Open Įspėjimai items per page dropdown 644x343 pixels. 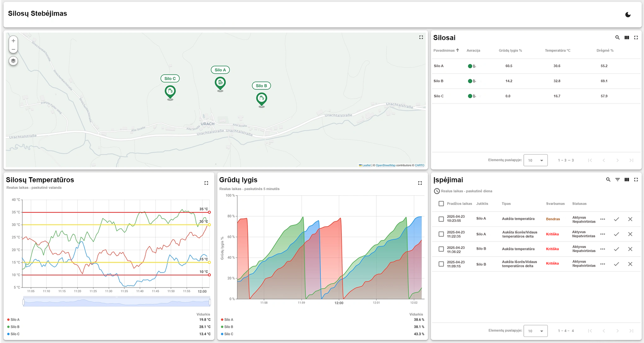pyautogui.click(x=535, y=331)
